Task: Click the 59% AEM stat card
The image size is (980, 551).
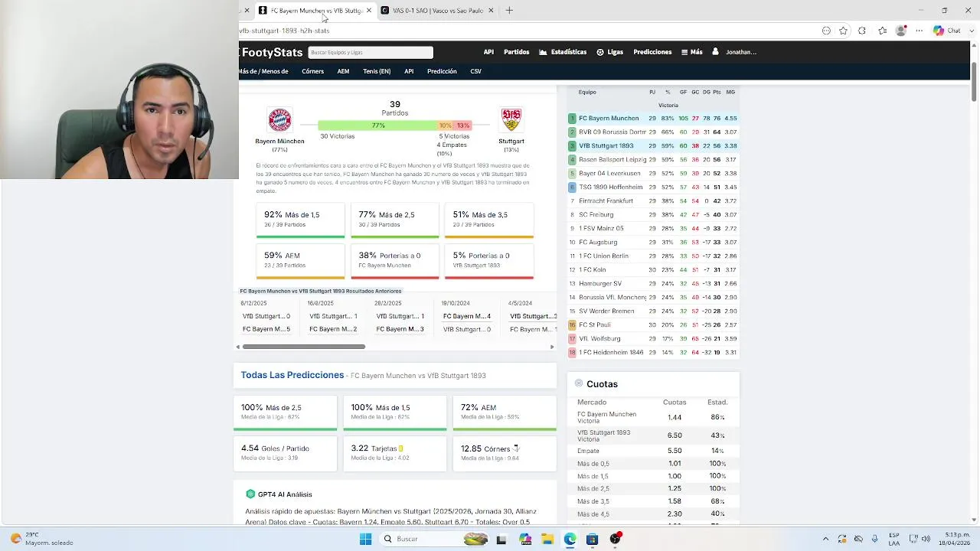Action: 300,261
